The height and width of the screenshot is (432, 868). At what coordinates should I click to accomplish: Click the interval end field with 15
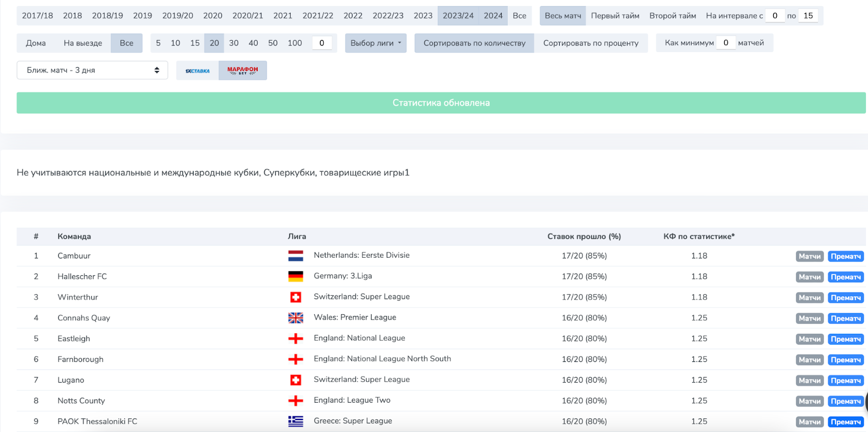coord(808,16)
